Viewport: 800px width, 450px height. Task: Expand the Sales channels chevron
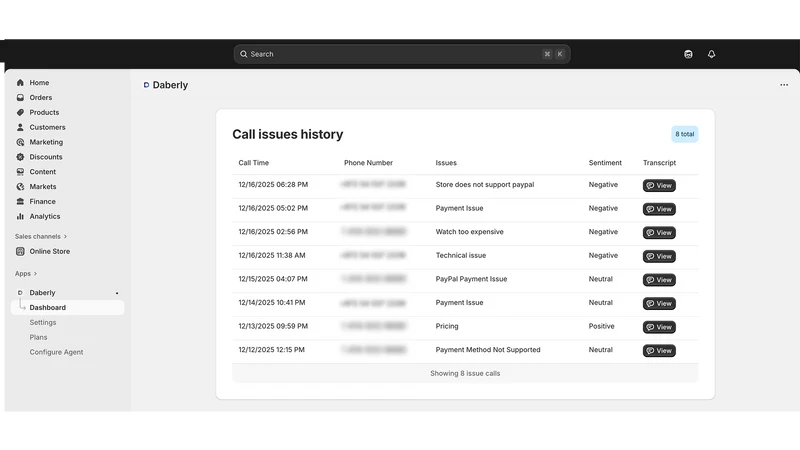[x=65, y=236]
